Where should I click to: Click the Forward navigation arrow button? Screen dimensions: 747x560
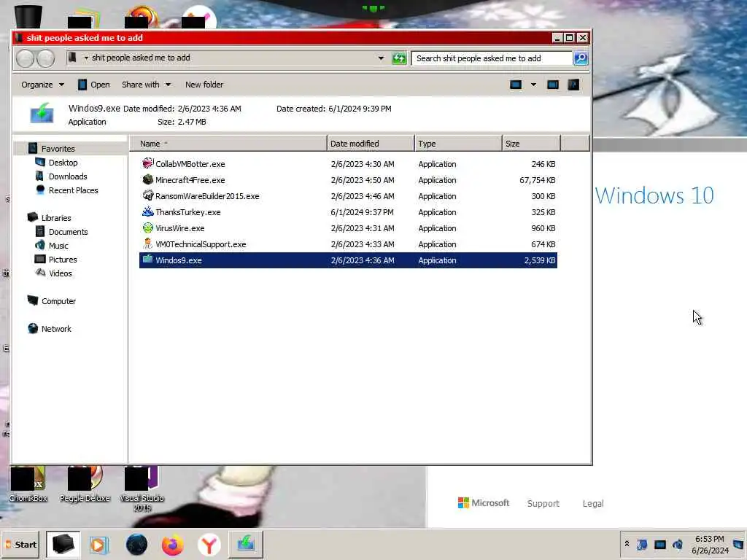[x=46, y=58]
